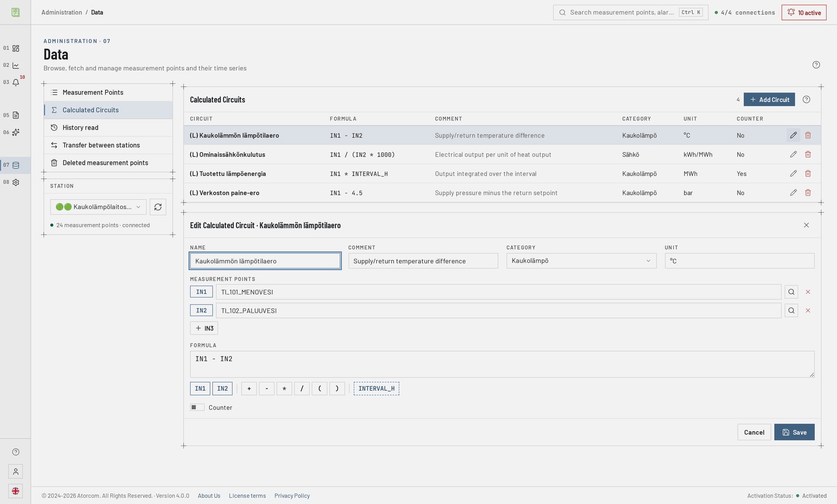
Task: Open the settings gear icon in sidebar item 08
Action: pyautogui.click(x=16, y=183)
